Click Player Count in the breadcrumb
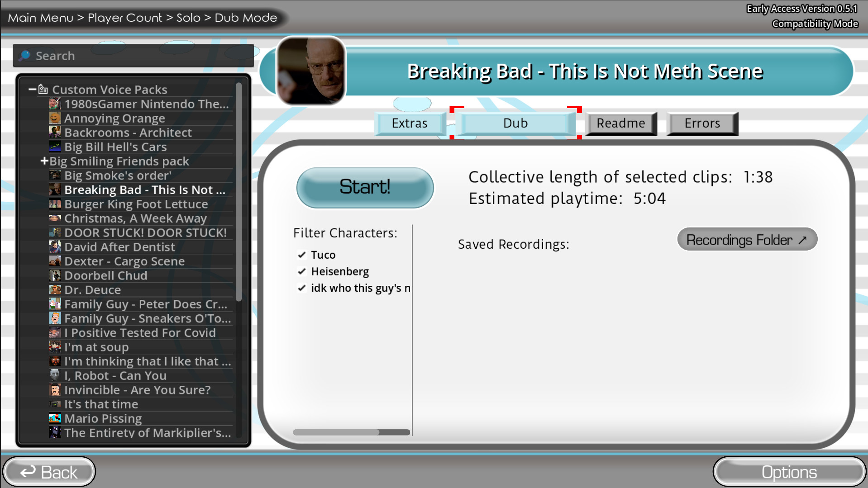This screenshot has height=488, width=868. (x=125, y=18)
